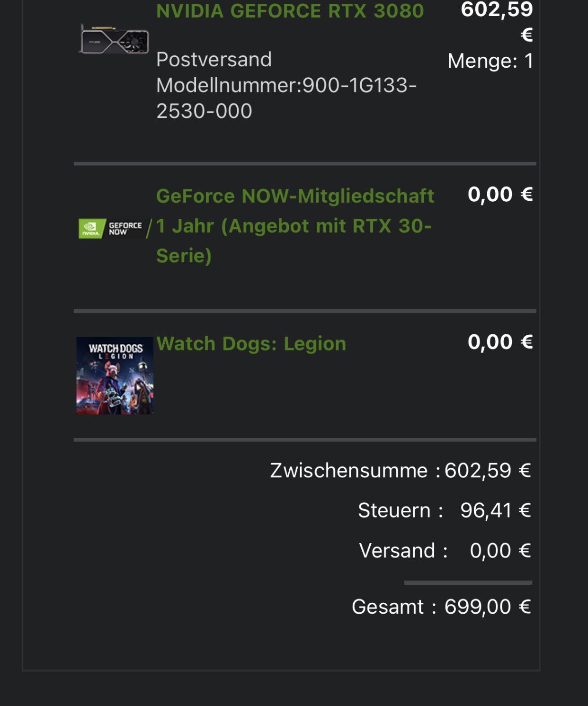Click the Versand shipping cost 0,00 €
Image resolution: width=588 pixels, height=706 pixels.
500,551
